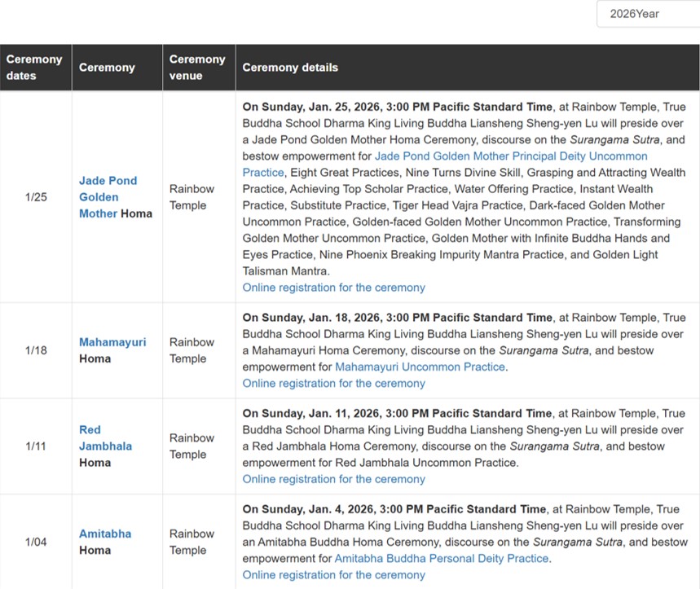Image resolution: width=700 pixels, height=589 pixels.
Task: Click Amitabha Buddha Personal Deity Practice link
Action: (442, 559)
